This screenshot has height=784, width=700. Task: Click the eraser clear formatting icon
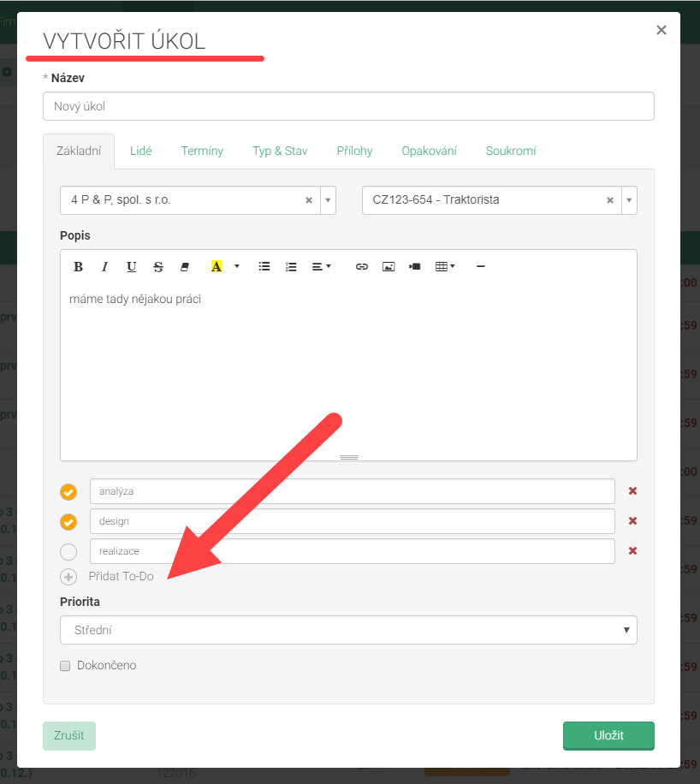coord(184,267)
